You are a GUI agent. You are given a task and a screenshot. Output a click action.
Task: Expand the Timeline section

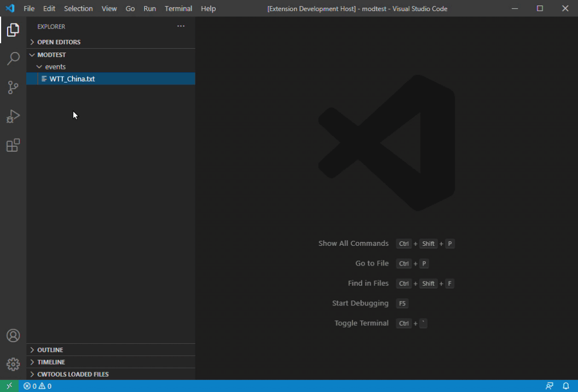111,362
